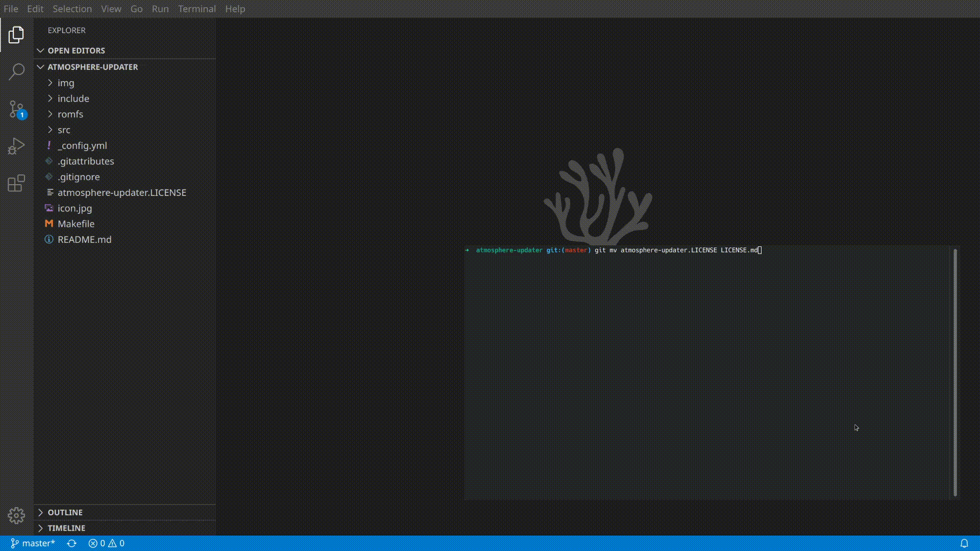This screenshot has width=980, height=551.
Task: Open the Terminal menu
Action: tap(197, 9)
